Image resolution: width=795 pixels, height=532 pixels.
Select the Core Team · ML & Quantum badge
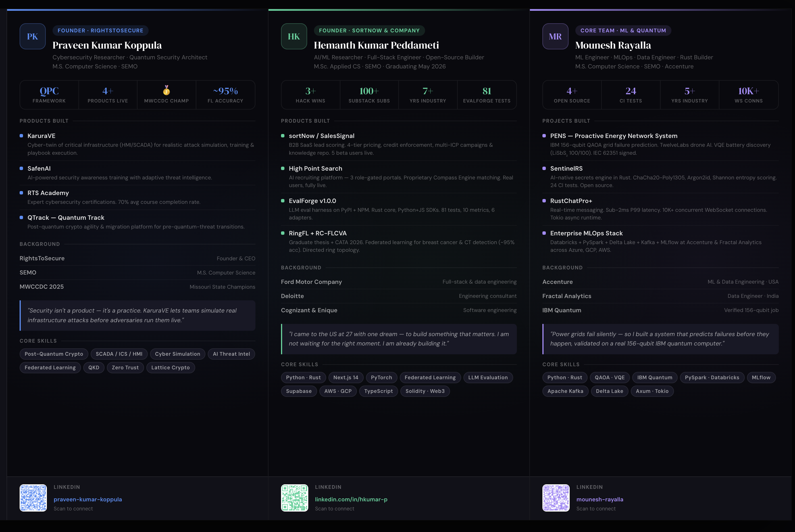623,31
